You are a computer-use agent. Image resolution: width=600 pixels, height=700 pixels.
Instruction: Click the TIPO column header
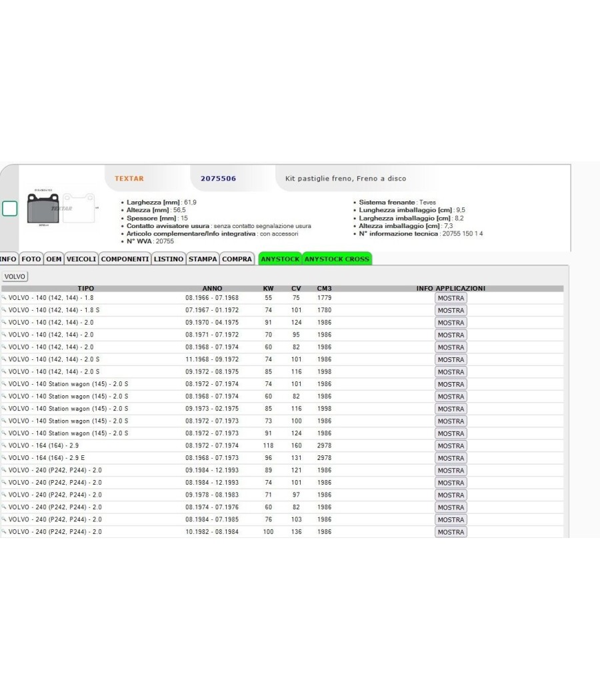(86, 289)
